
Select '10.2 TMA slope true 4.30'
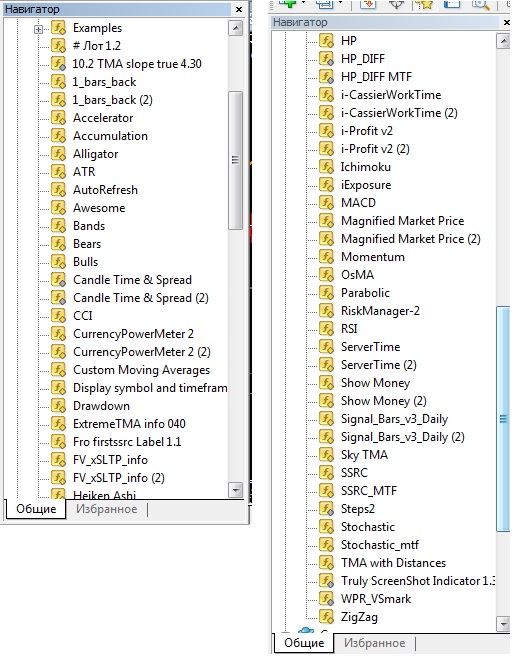tap(137, 64)
